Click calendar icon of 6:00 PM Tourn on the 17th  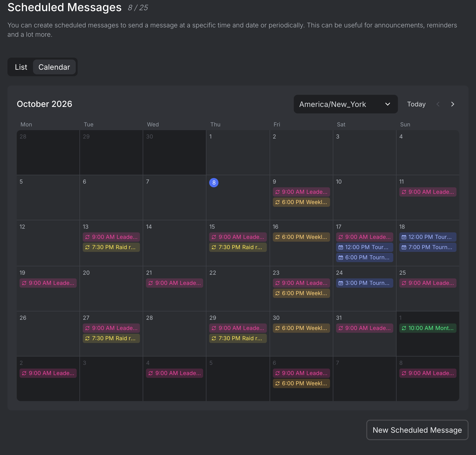point(341,257)
